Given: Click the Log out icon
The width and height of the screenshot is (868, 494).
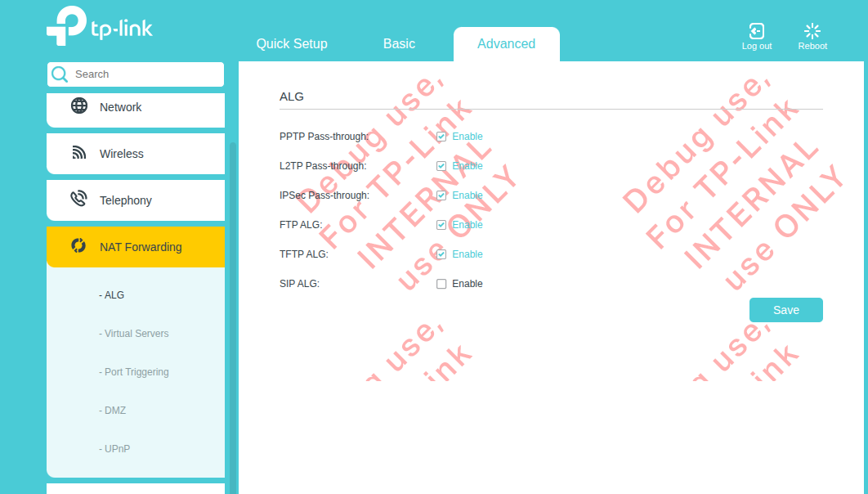Looking at the screenshot, I should [x=757, y=31].
